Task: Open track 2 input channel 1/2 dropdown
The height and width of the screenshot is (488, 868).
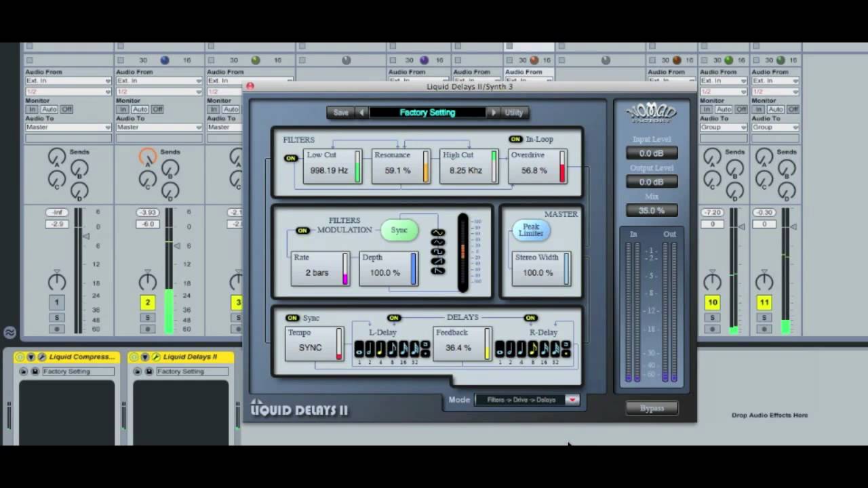Action: pos(159,91)
